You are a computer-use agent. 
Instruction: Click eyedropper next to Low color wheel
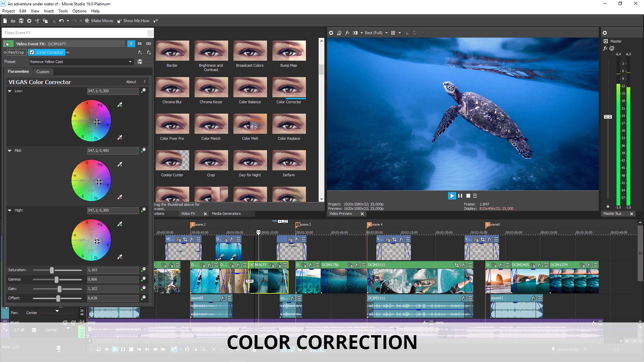click(x=120, y=105)
